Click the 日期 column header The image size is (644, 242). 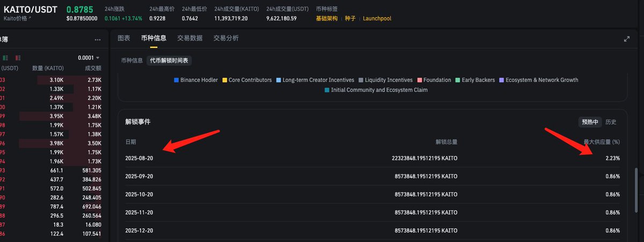pyautogui.click(x=130, y=142)
